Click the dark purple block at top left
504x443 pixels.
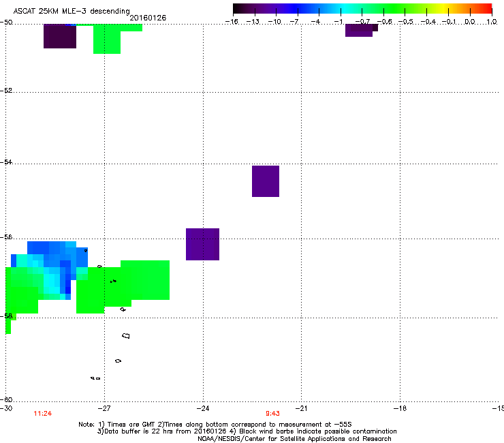coord(60,36)
